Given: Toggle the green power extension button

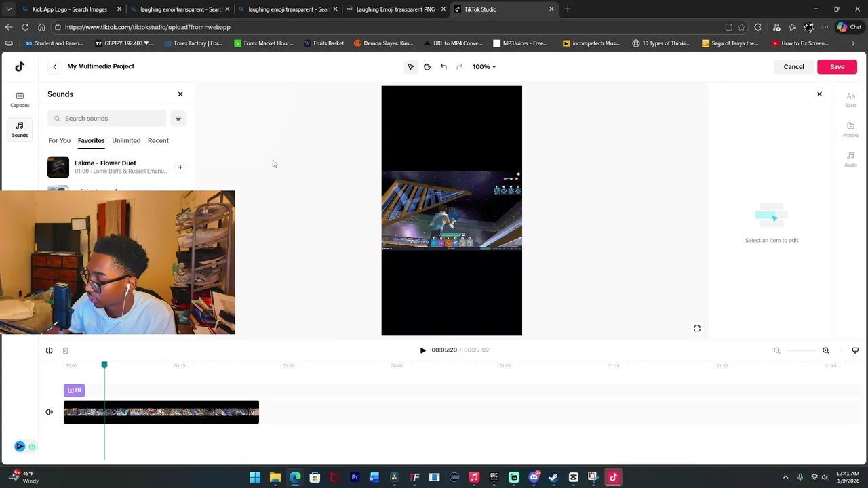Looking at the screenshot, I should [x=32, y=447].
